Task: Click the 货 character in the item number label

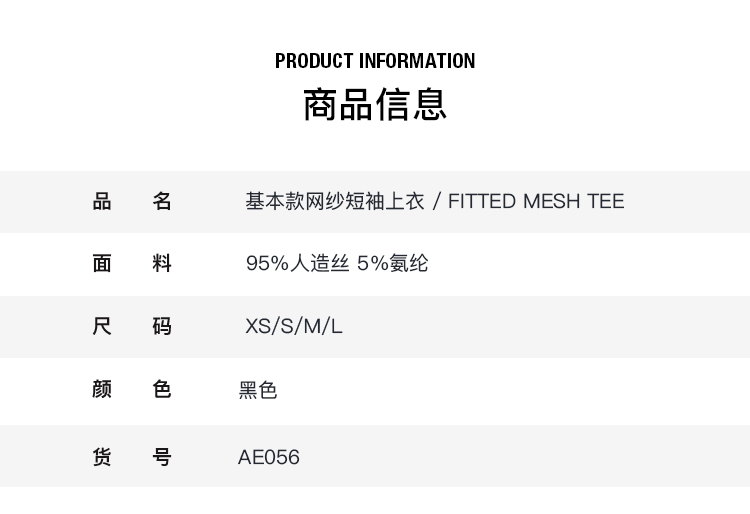Action: (x=102, y=457)
